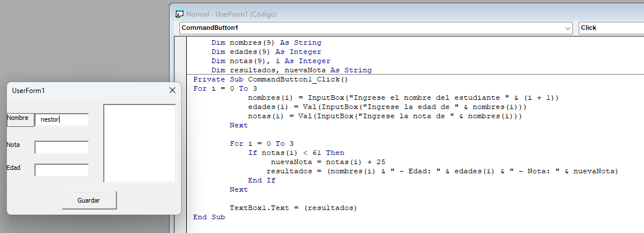Screen dimensions: 644x233
Task: Click the Guardar button in UserForm1
Action: click(89, 200)
